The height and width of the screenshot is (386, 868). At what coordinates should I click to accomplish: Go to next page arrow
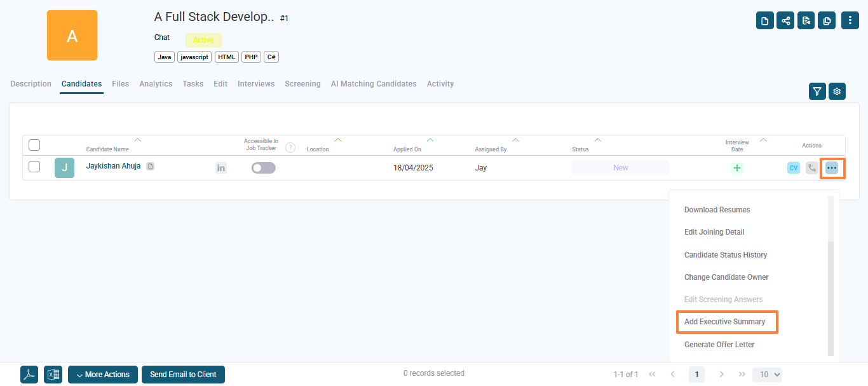click(x=721, y=375)
